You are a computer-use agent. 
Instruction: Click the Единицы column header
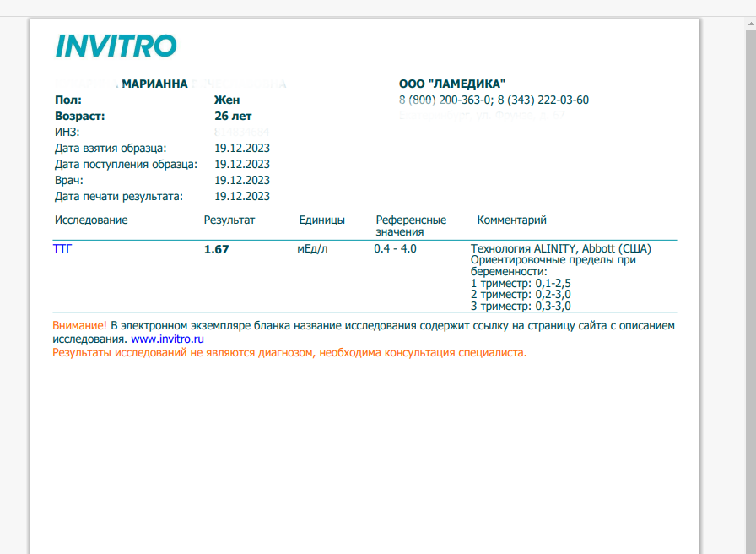click(x=321, y=220)
